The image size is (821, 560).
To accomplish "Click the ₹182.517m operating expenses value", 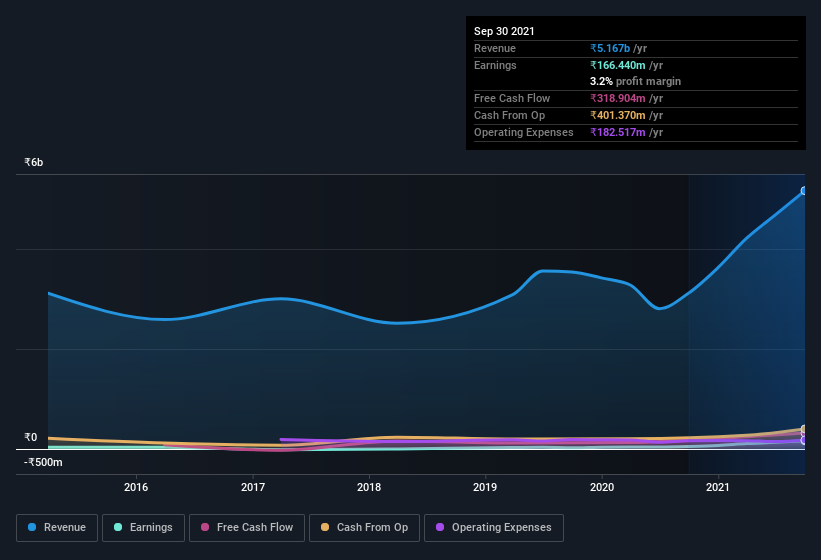I will 618,132.
